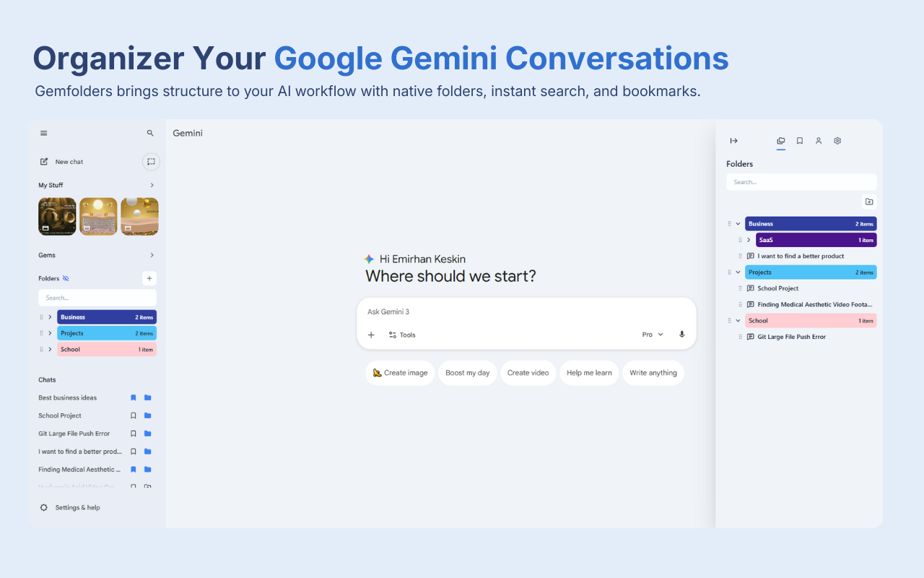Toggle folder visibility eye icon beside Folders
Screen dimensions: 924x578
coord(66,278)
